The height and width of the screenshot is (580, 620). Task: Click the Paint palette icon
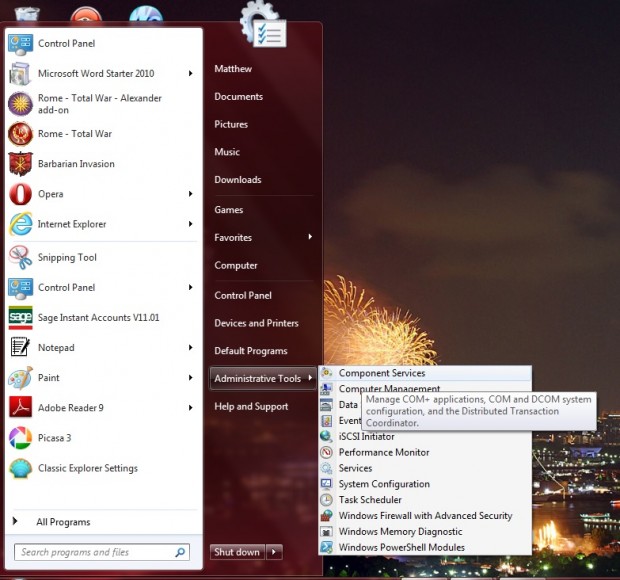click(20, 378)
